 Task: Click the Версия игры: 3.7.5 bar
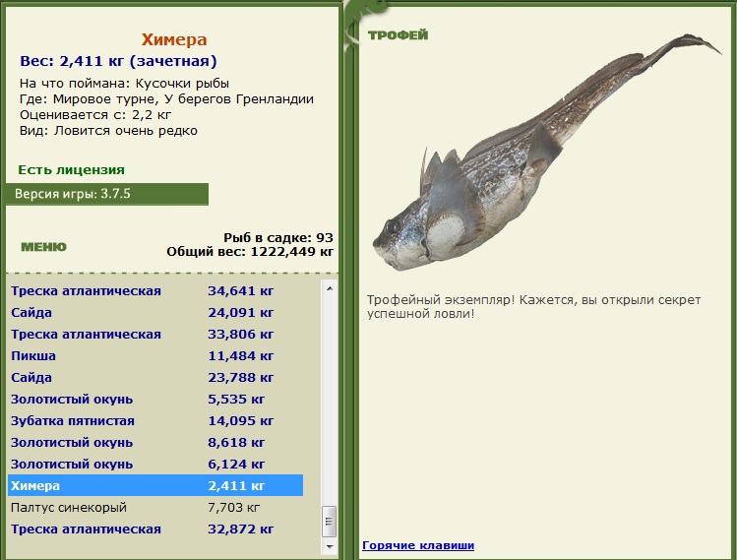point(107,194)
